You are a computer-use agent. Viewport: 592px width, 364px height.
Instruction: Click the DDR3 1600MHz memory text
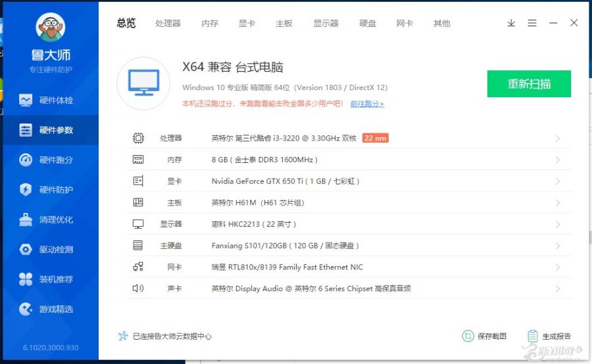point(264,160)
